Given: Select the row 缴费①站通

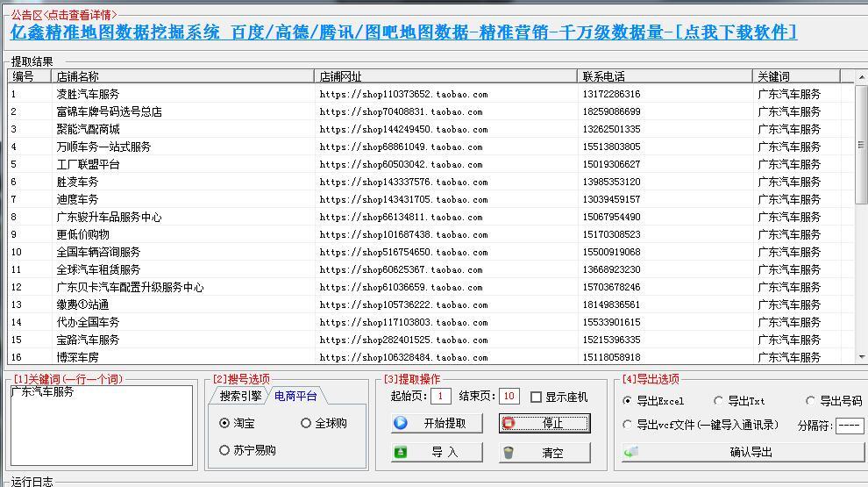Looking at the screenshot, I should pyautogui.click(x=431, y=304).
